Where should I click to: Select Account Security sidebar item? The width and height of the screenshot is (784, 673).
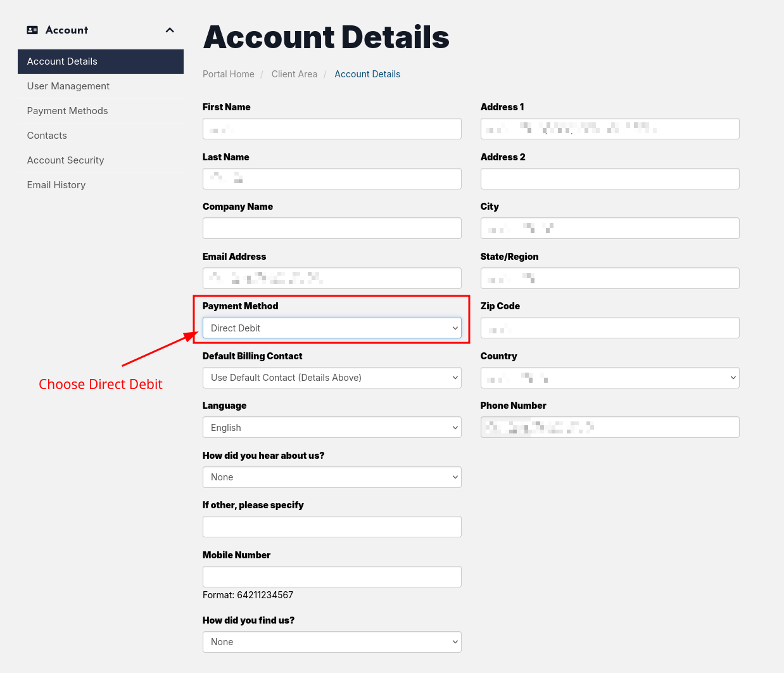pos(65,160)
